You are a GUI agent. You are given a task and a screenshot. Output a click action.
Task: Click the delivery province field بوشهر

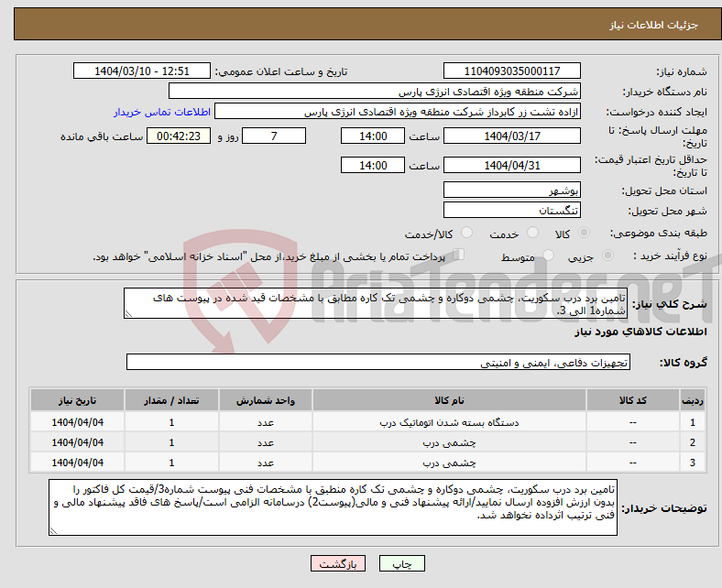click(x=511, y=190)
